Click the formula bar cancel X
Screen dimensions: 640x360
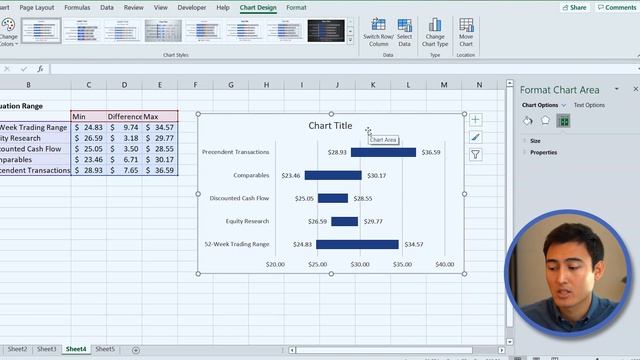tap(7, 69)
